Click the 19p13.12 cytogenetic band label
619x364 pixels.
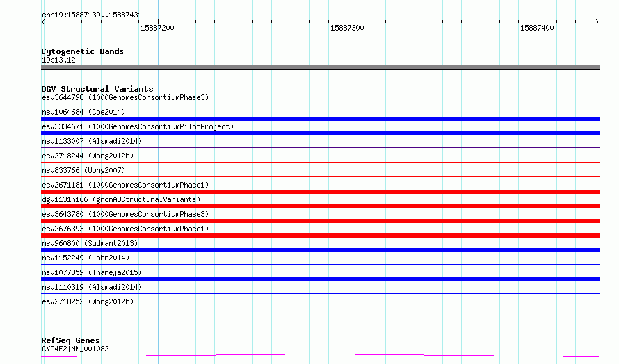[x=58, y=60]
